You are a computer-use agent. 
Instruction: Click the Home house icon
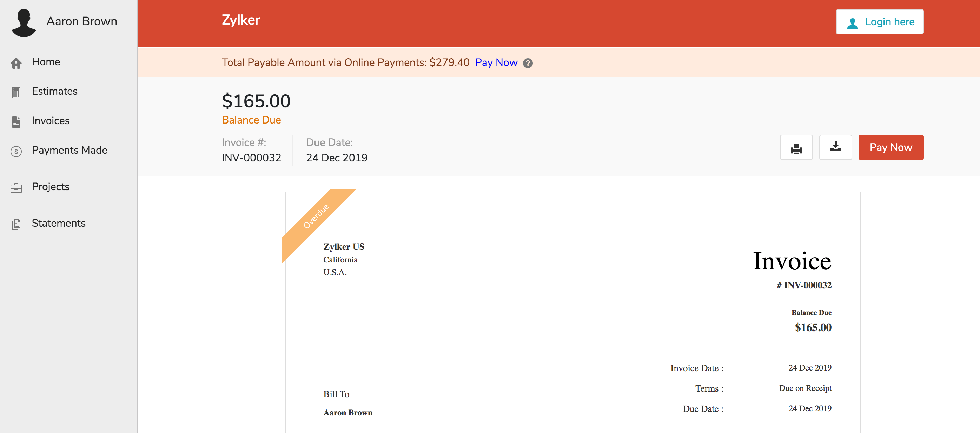click(x=16, y=63)
